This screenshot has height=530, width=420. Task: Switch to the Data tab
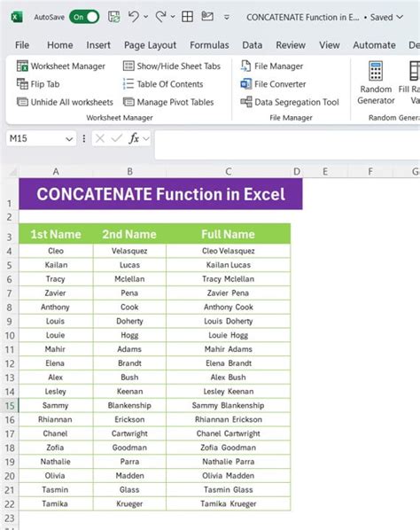tap(252, 45)
